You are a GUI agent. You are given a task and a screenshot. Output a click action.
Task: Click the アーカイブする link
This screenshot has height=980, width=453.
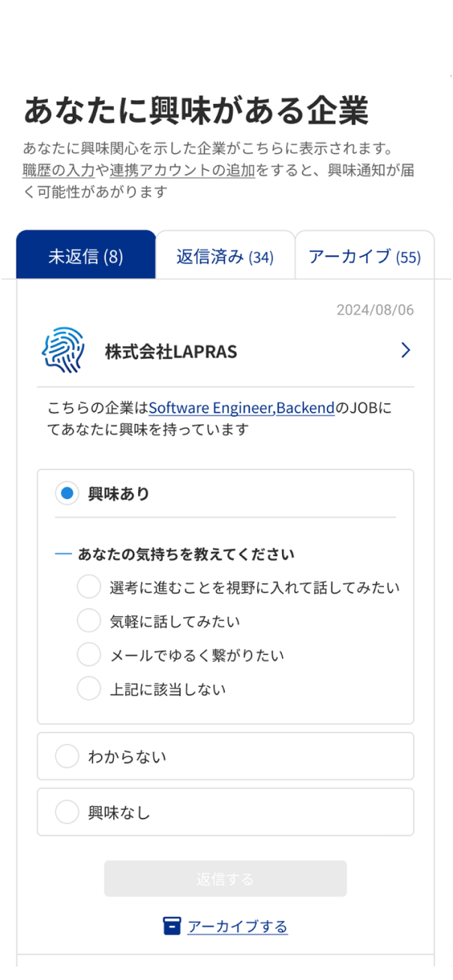(x=237, y=927)
